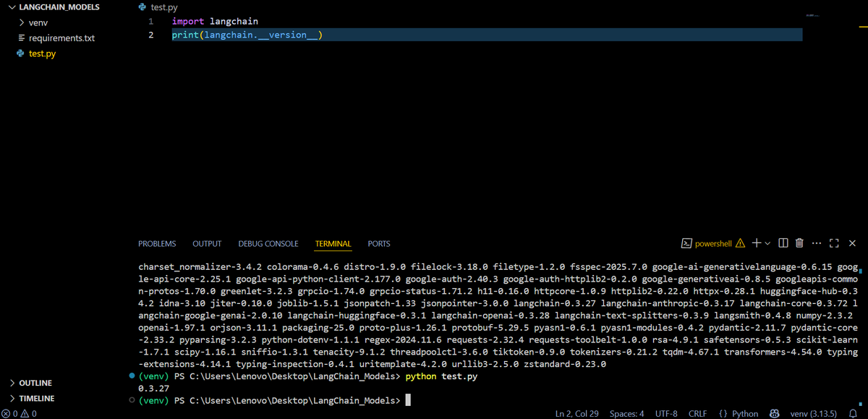This screenshot has height=419, width=868.
Task: Click line number 1 in editor gutter
Action: 150,22
